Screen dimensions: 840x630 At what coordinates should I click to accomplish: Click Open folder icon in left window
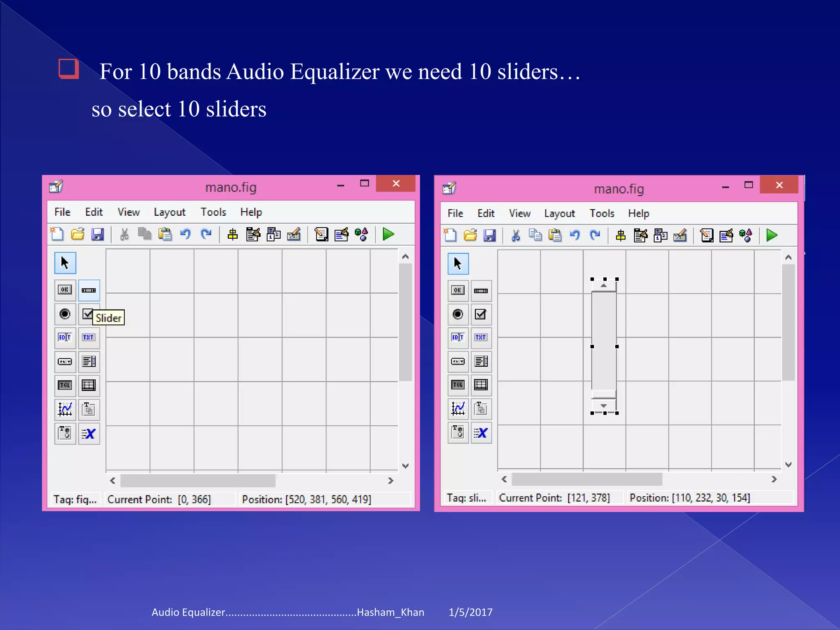coord(78,234)
